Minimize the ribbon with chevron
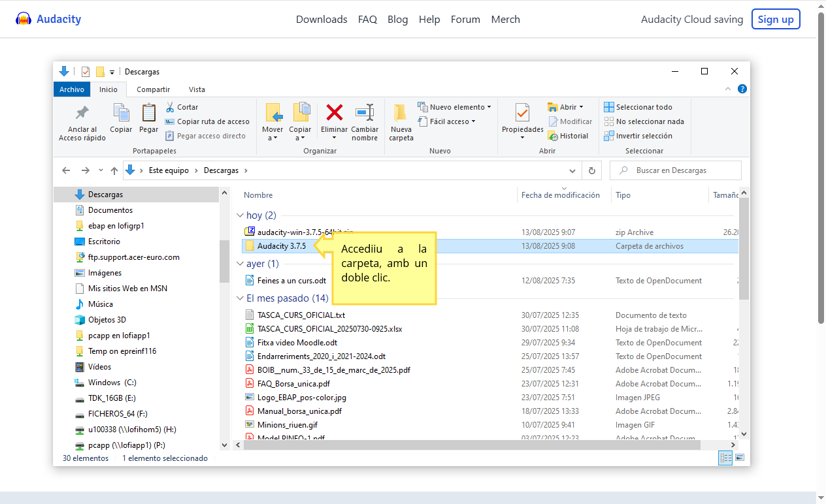This screenshot has height=504, width=826. (729, 89)
